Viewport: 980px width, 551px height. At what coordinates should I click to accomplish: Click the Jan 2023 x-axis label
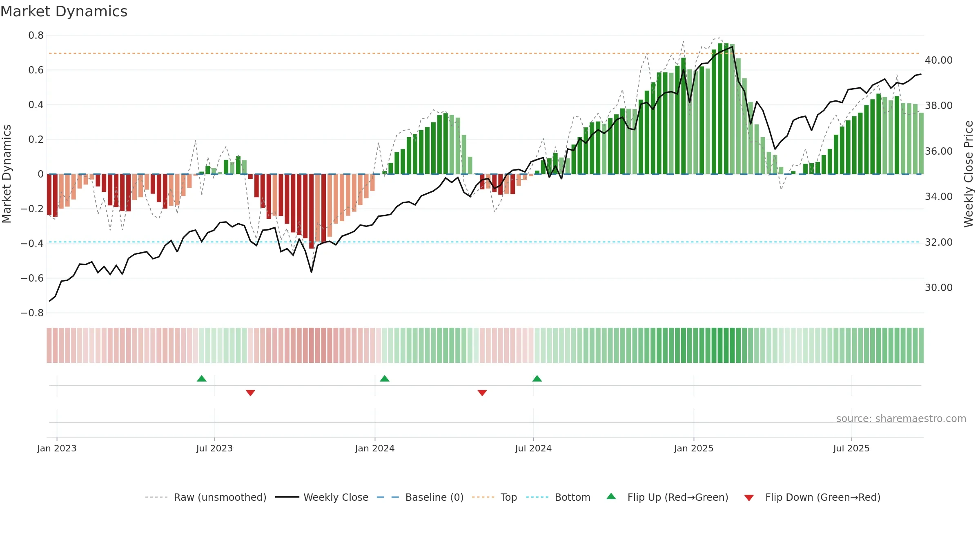(x=57, y=448)
